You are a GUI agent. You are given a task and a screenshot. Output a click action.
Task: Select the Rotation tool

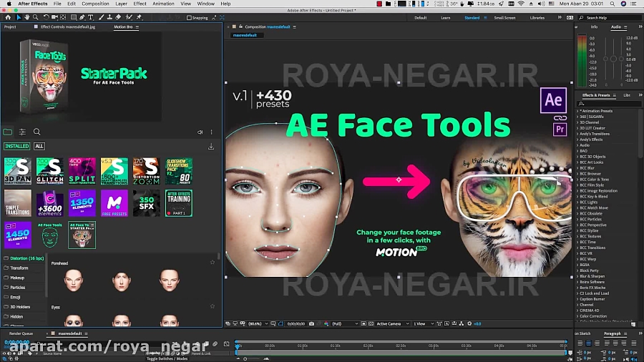coord(46,18)
